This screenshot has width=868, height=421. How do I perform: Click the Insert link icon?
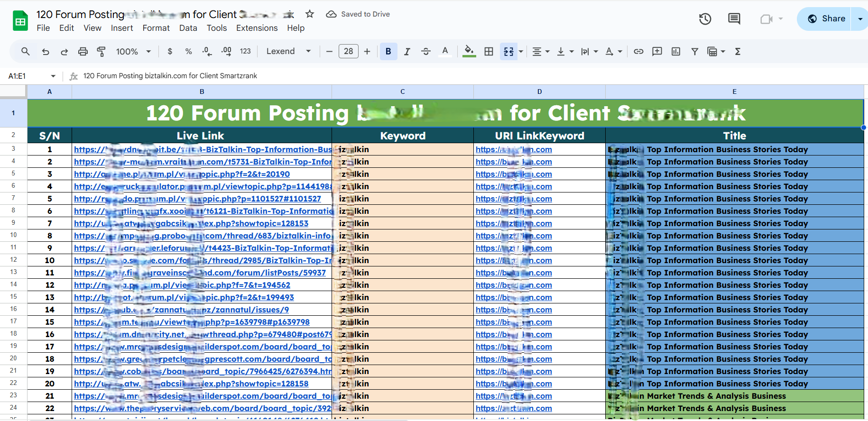(638, 52)
